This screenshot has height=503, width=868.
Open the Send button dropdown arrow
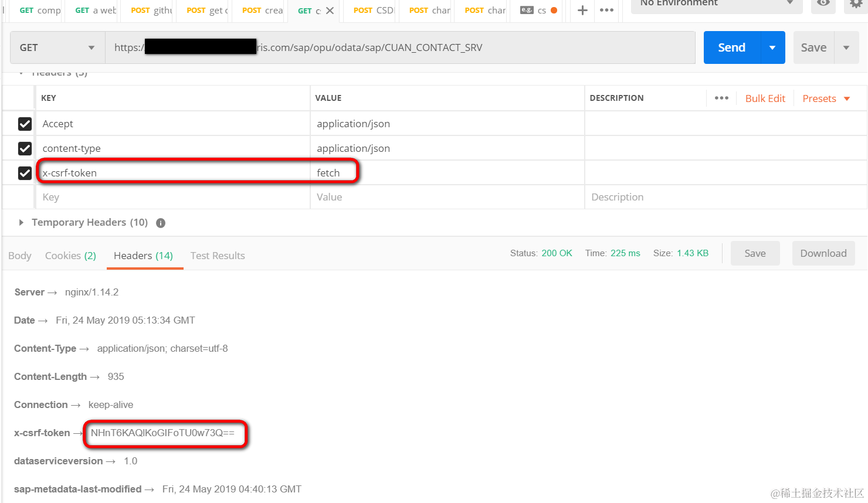click(772, 47)
